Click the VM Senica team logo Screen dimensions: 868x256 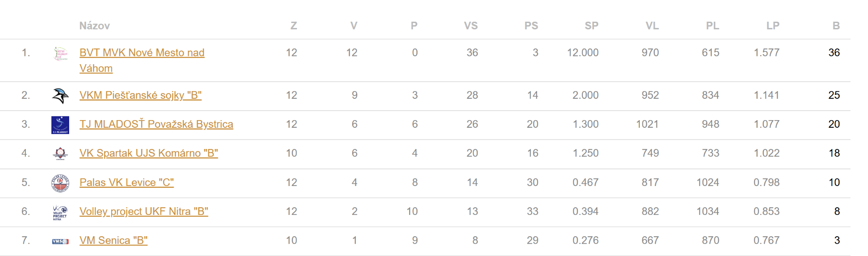click(x=60, y=241)
